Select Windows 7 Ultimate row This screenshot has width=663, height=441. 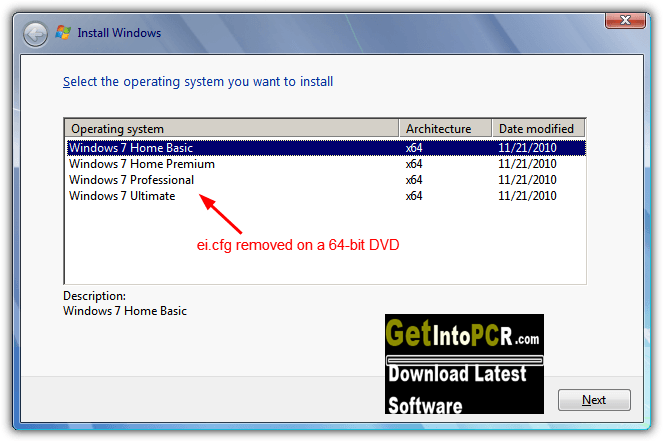pyautogui.click(x=326, y=196)
